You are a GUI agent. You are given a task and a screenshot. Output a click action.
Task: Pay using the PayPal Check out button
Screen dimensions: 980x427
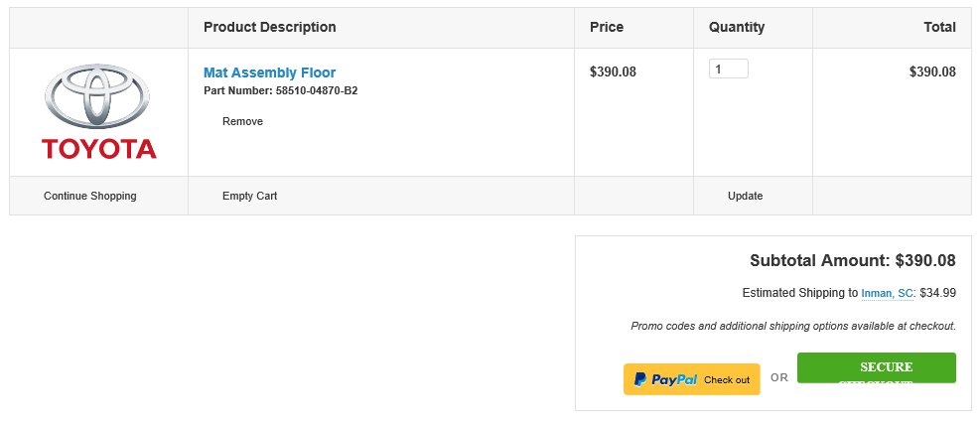(x=691, y=379)
